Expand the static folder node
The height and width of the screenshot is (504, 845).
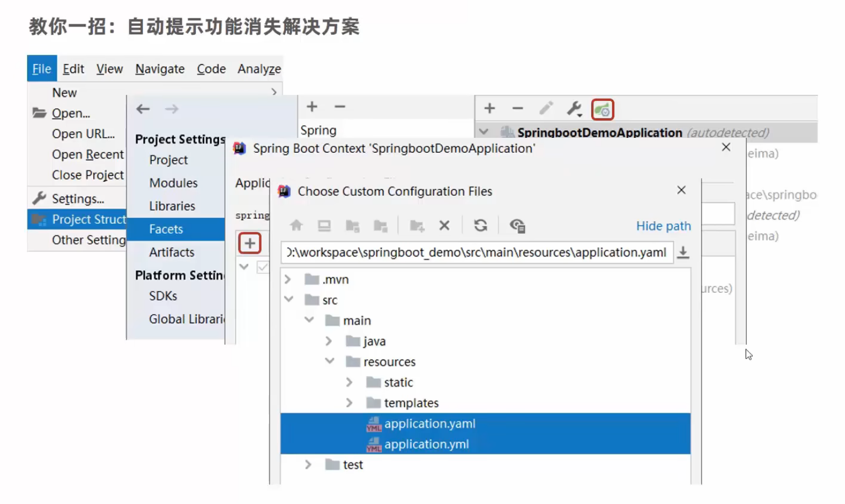[x=349, y=382]
